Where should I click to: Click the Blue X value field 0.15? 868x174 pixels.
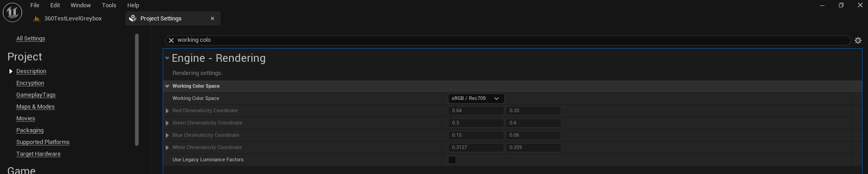(476, 135)
